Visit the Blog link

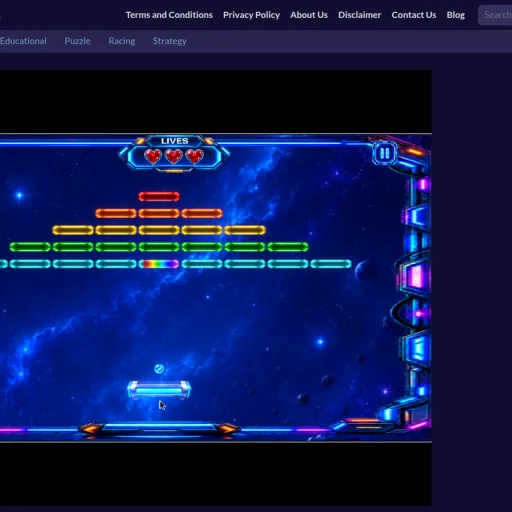[456, 15]
